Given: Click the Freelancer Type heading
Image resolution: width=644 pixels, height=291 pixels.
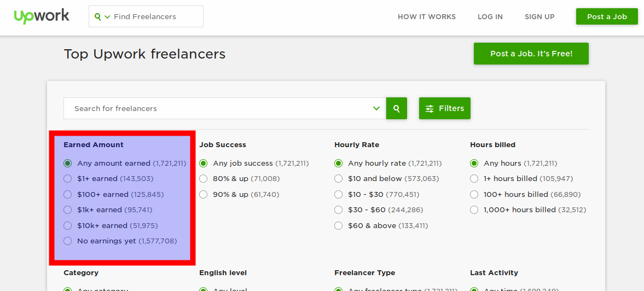Looking at the screenshot, I should pyautogui.click(x=365, y=273).
